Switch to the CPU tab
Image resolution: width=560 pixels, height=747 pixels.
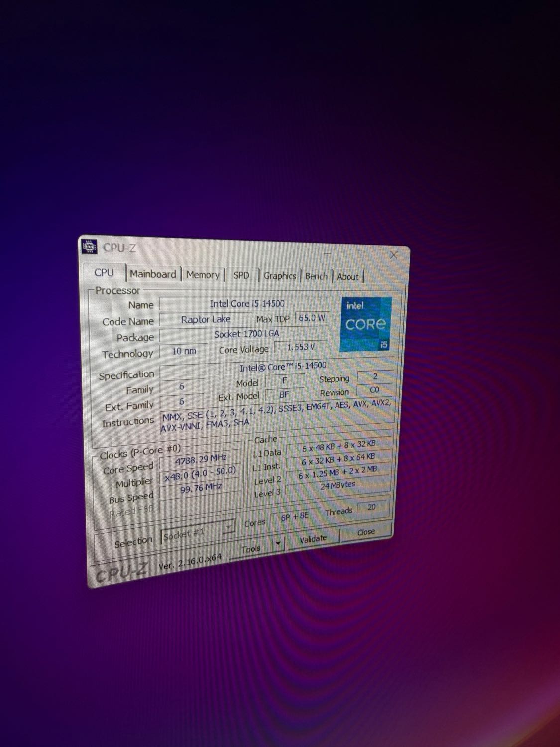click(104, 273)
